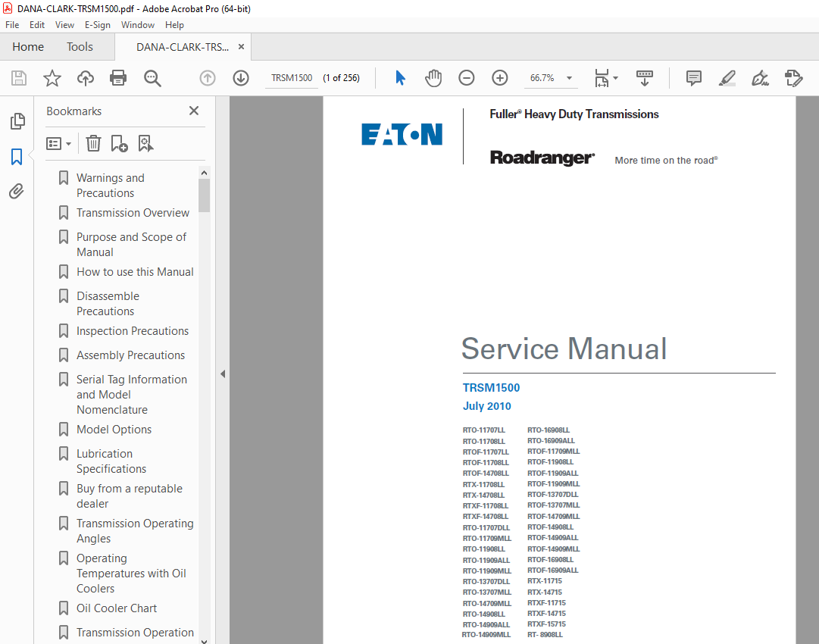Open Model Options bookmark
This screenshot has height=644, width=819.
coord(114,430)
